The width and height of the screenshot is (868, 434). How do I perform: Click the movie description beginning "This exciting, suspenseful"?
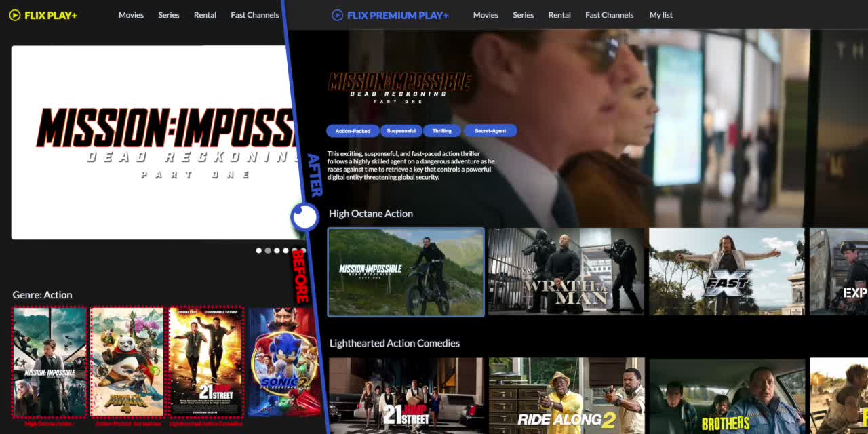411,165
